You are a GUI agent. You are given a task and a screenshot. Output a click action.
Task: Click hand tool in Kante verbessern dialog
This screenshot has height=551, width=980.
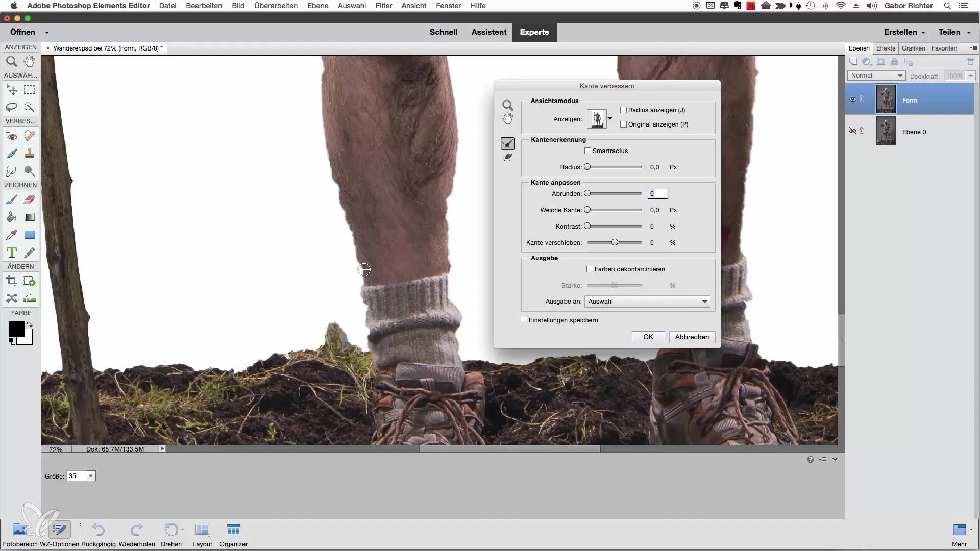pos(507,118)
